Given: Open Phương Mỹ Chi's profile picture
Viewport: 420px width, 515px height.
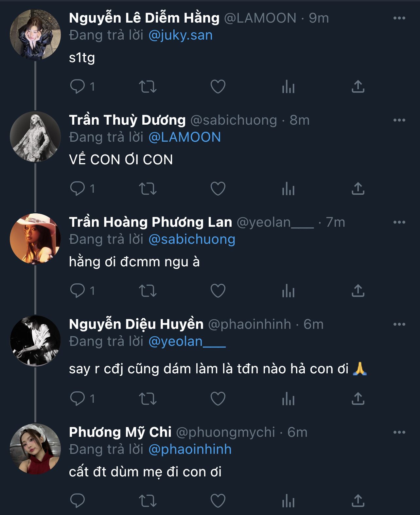Looking at the screenshot, I should pos(35,449).
